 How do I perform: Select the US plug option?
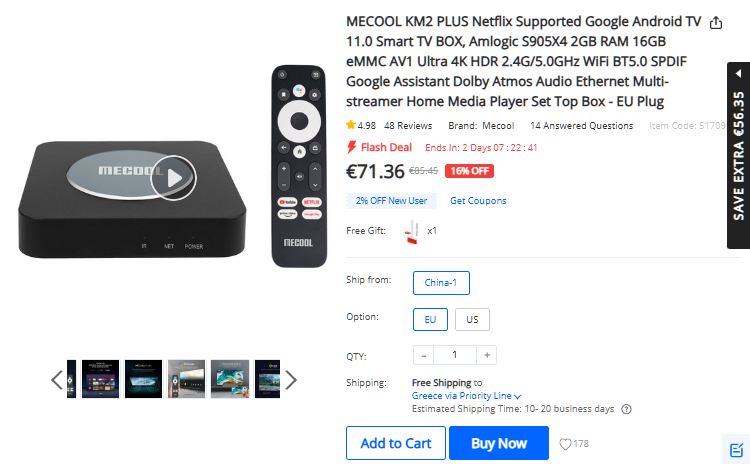coord(472,320)
